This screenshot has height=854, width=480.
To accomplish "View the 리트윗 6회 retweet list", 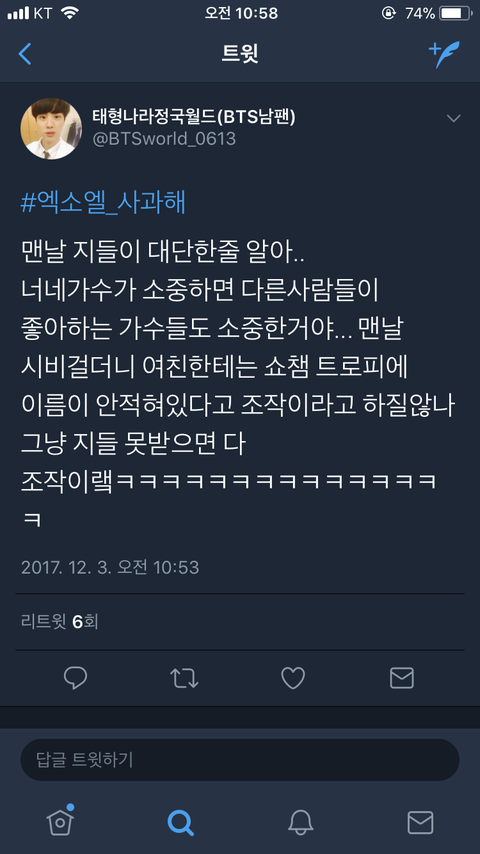I will [x=59, y=621].
